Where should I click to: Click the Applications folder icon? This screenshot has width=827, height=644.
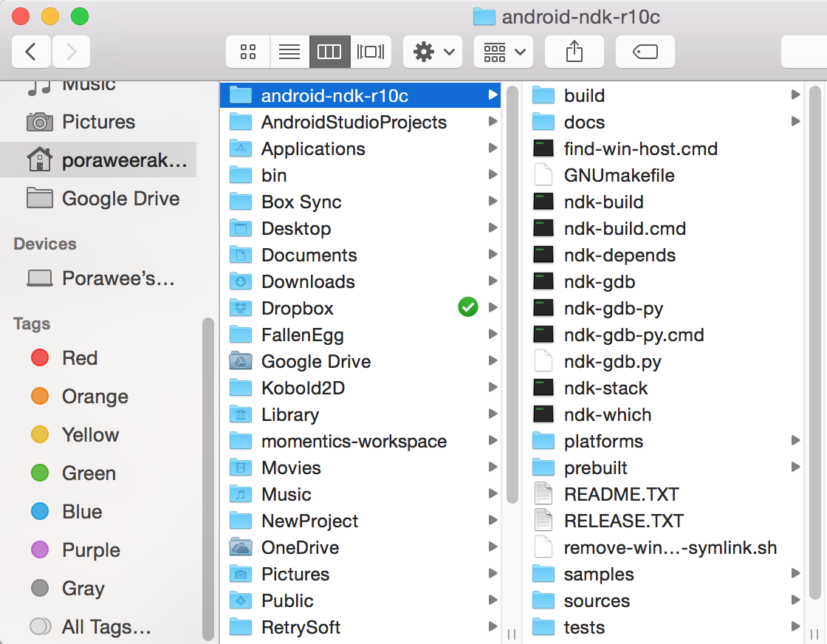pyautogui.click(x=241, y=148)
